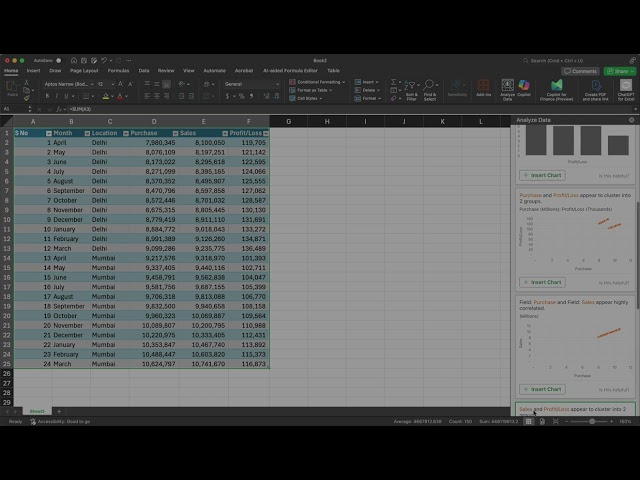Select column G header
Screen dimensions: 640x480
(289, 122)
